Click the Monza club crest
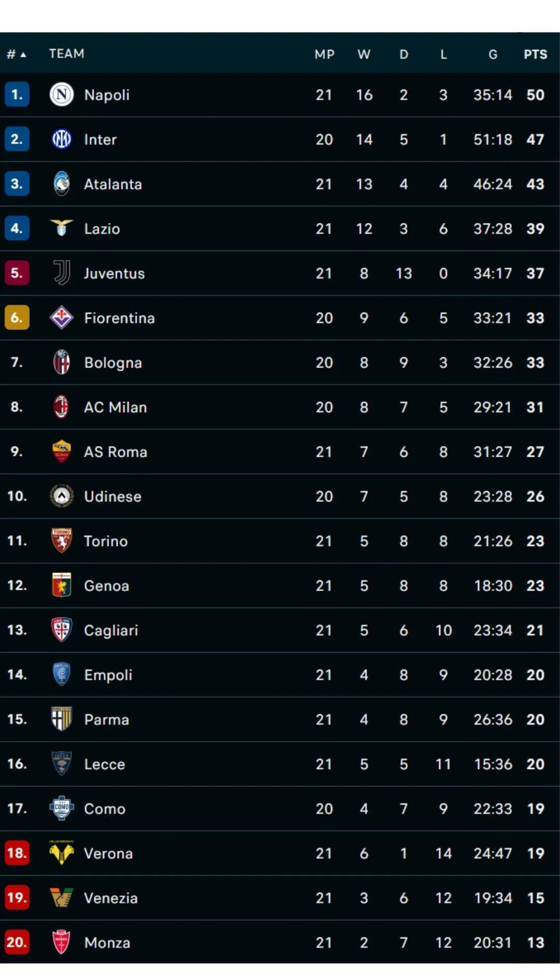560x980 pixels. click(x=61, y=942)
